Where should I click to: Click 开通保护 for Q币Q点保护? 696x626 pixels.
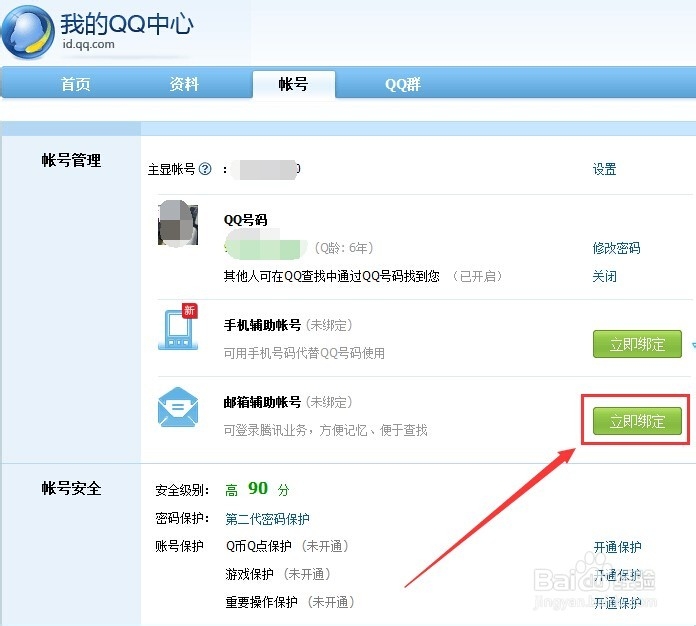tap(617, 547)
